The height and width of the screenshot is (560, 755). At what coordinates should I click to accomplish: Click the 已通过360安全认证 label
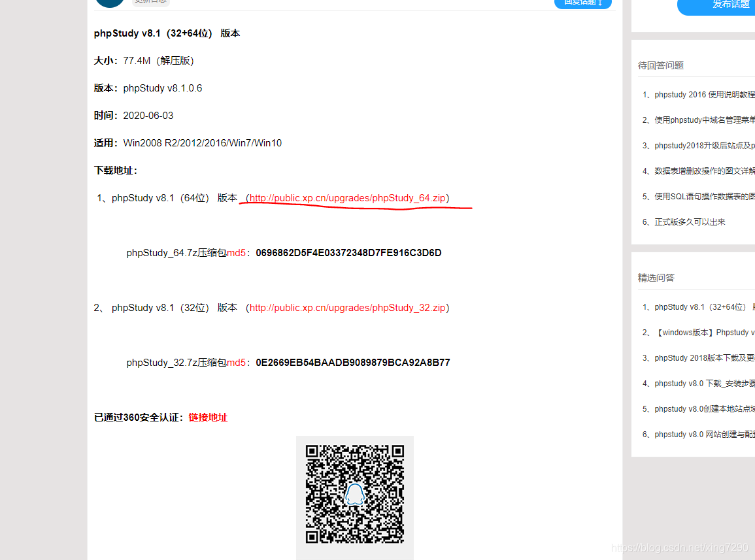[139, 418]
